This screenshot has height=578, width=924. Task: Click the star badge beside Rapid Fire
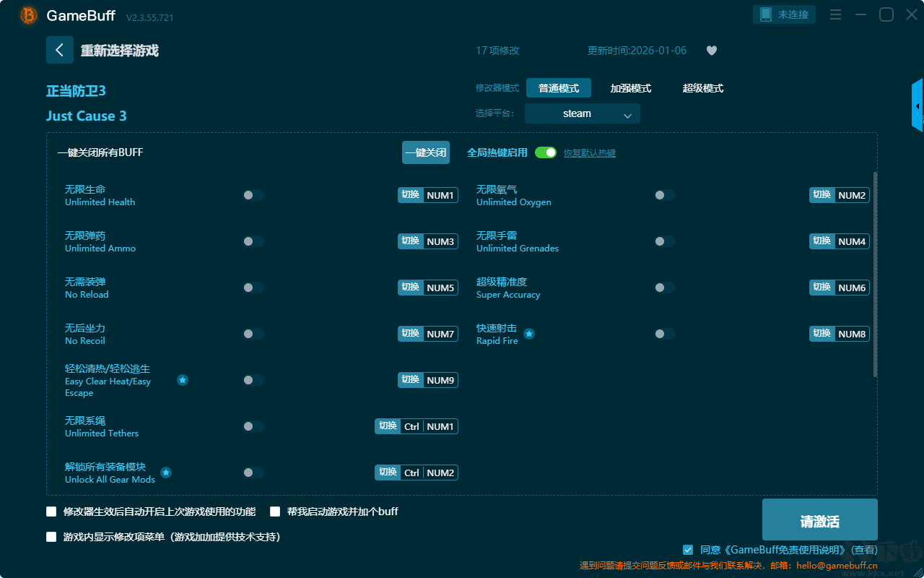529,334
